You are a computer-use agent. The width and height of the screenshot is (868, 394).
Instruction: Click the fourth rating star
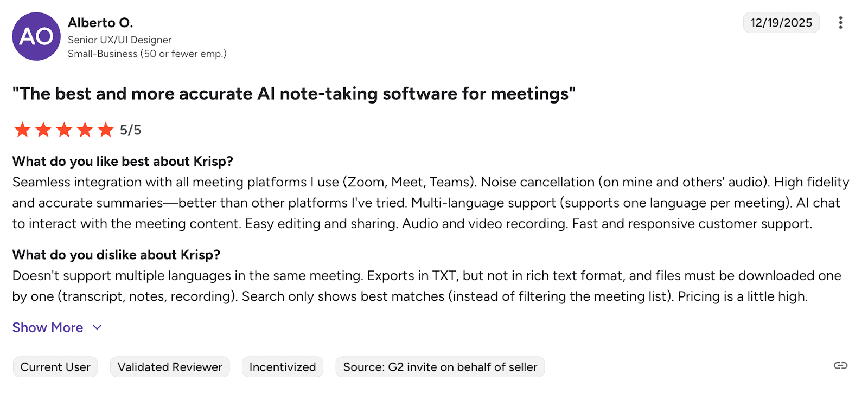(x=85, y=130)
